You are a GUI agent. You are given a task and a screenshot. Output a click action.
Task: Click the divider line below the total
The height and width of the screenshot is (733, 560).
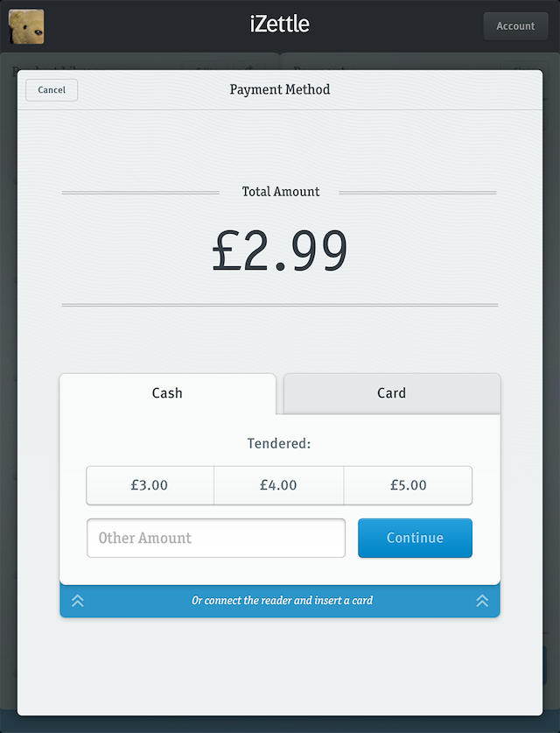click(280, 305)
